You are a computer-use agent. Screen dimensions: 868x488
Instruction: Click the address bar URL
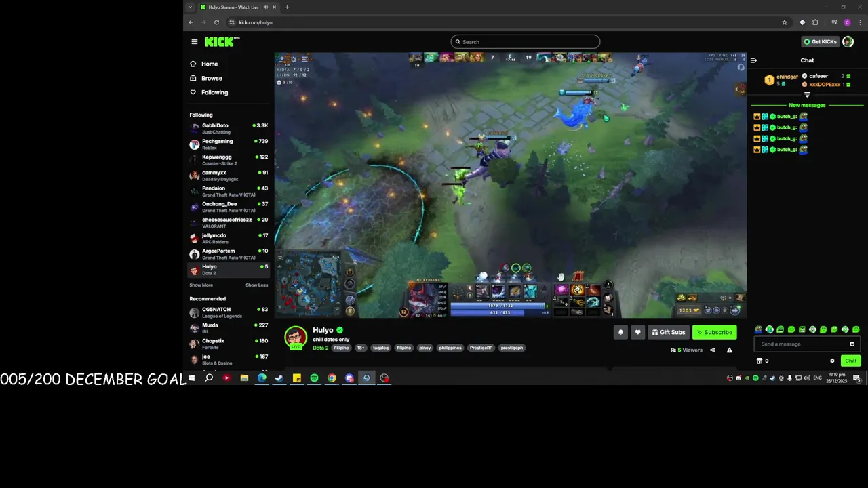pyautogui.click(x=256, y=22)
